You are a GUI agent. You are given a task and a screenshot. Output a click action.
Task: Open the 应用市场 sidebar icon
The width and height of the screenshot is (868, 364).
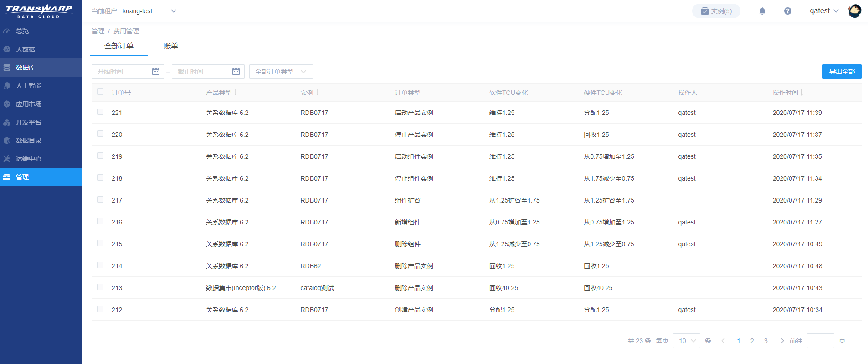point(7,104)
